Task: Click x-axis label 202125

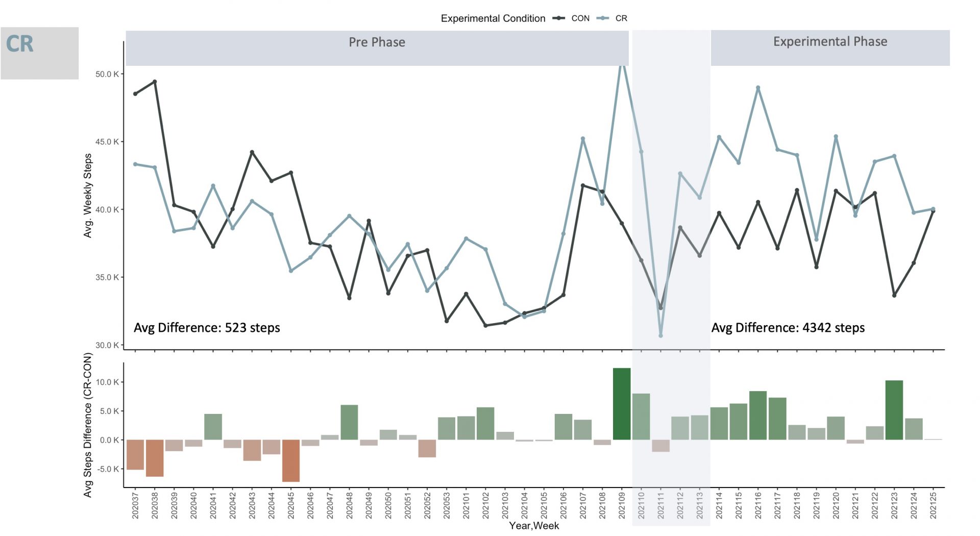Action: pos(934,505)
